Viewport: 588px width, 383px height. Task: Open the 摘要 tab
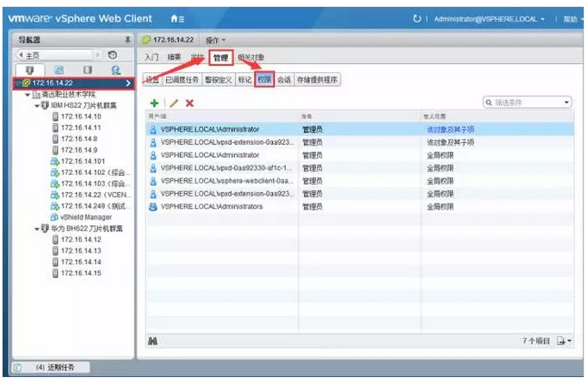[x=174, y=58]
